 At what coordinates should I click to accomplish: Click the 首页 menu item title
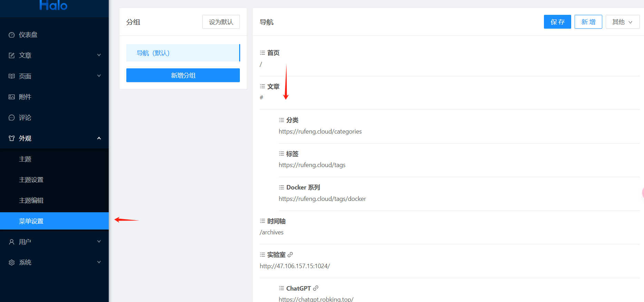pos(273,53)
